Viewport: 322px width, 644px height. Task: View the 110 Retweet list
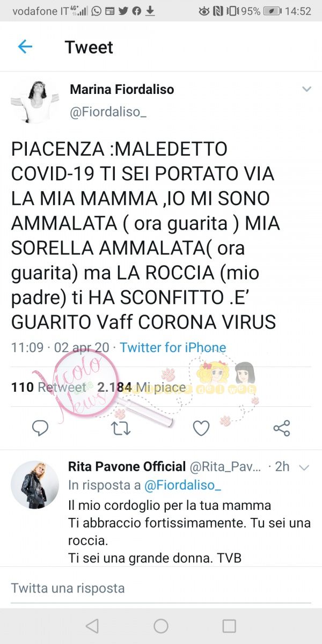click(49, 387)
